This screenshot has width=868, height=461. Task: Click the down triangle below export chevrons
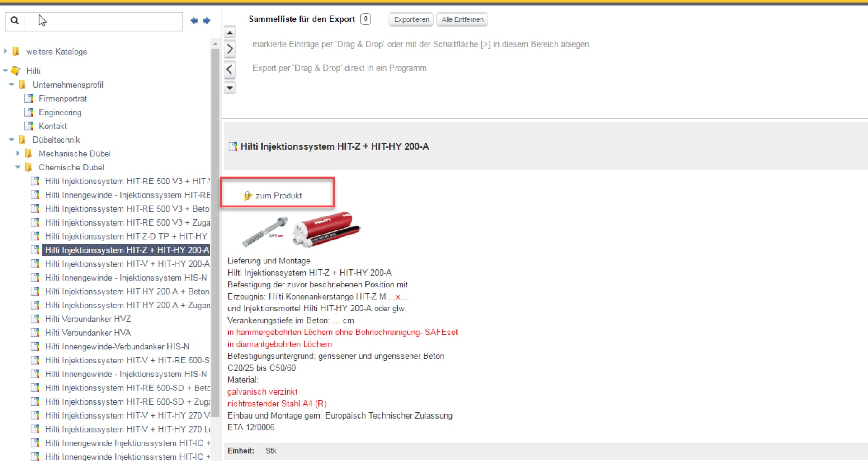click(230, 88)
